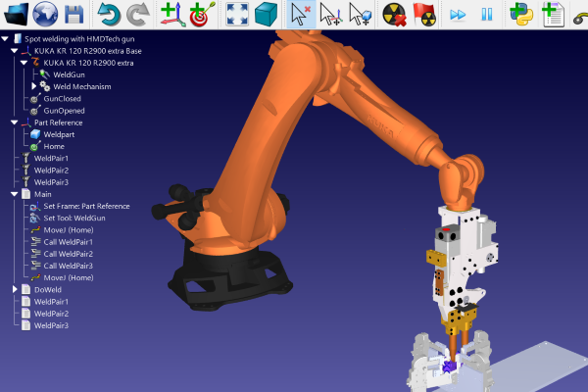Add a Python program from the toolbar
The height and width of the screenshot is (392, 588).
pos(522,14)
